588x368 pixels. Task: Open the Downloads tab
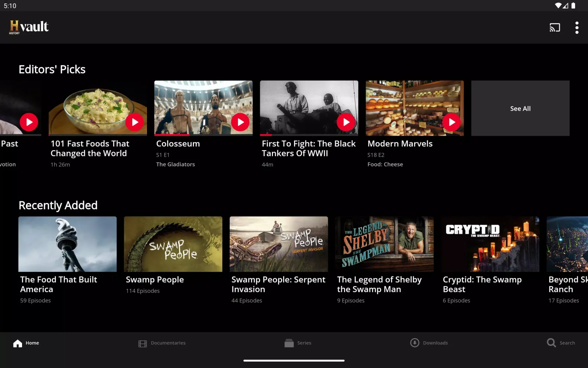(429, 343)
